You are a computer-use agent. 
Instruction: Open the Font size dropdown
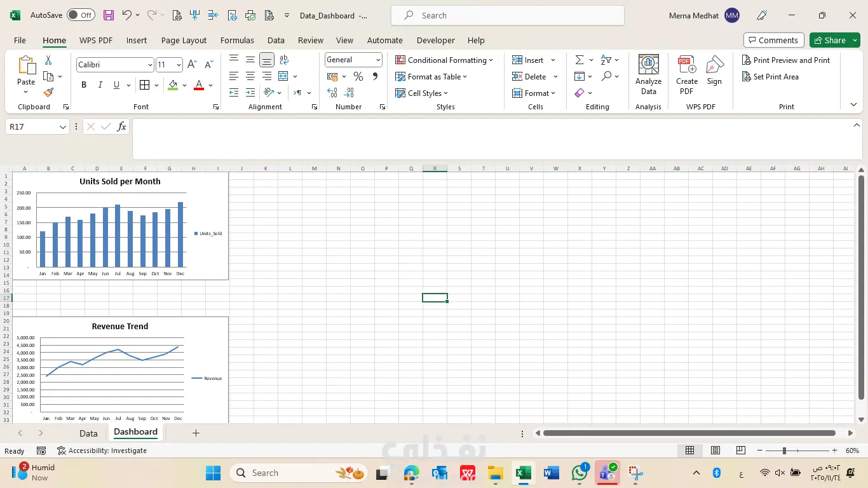click(x=179, y=65)
